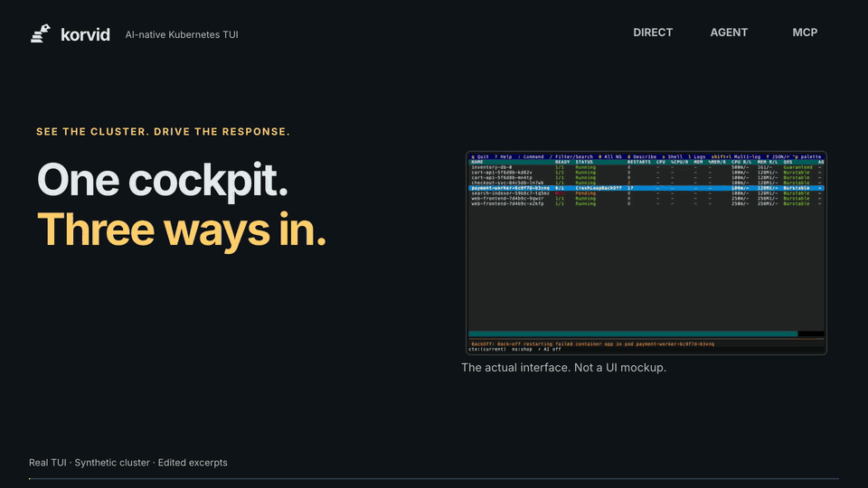Go to the MCP navigation item
Image resolution: width=868 pixels, height=488 pixels.
coord(805,33)
